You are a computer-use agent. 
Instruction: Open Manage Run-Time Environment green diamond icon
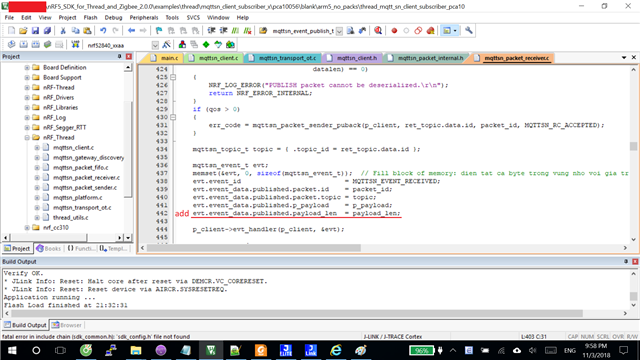pyautogui.click(x=206, y=44)
